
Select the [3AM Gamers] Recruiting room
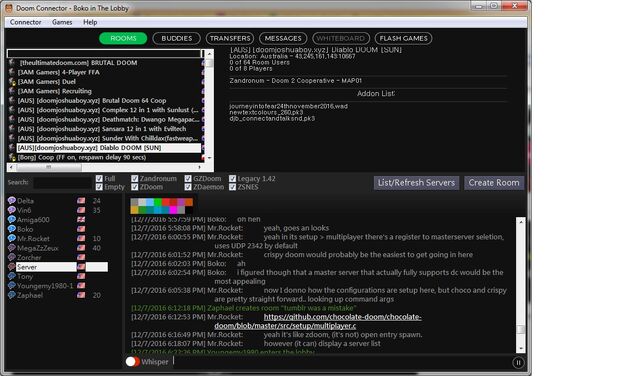tap(55, 91)
